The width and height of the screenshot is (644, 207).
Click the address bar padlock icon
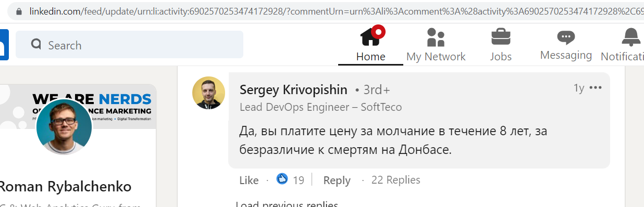[19, 11]
